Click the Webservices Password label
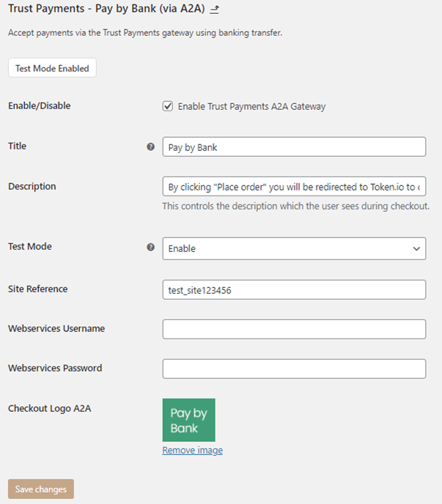Image resolution: width=442 pixels, height=504 pixels. [x=55, y=368]
